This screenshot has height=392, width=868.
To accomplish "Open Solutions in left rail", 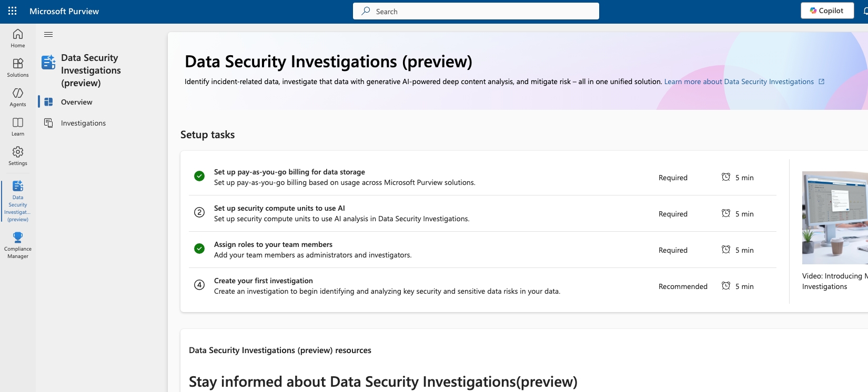I will (x=18, y=68).
